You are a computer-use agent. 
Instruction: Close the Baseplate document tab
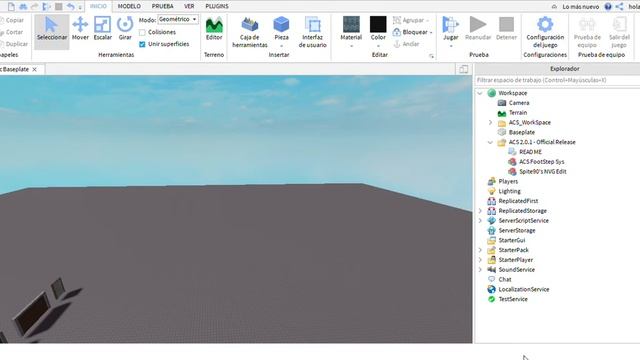(x=35, y=69)
